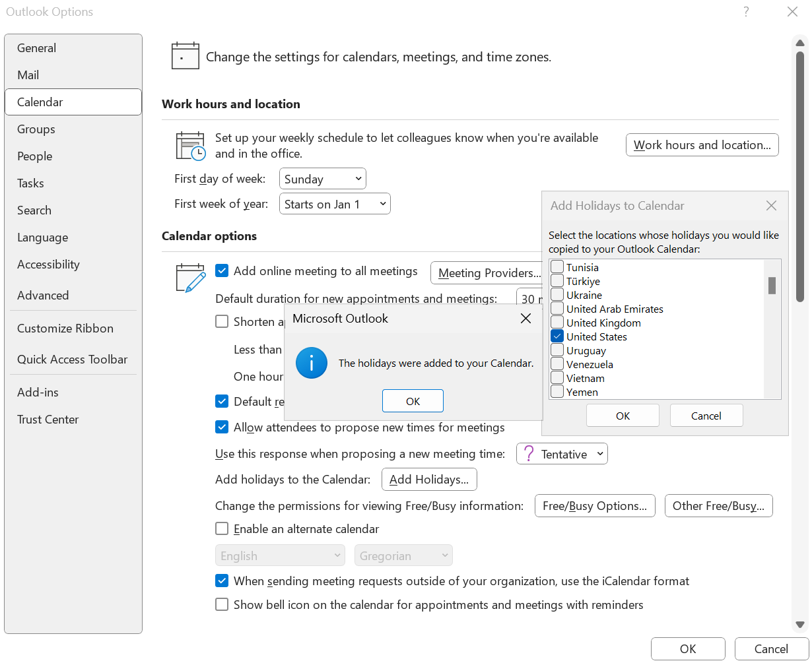Image resolution: width=812 pixels, height=663 pixels.
Task: Click Other Free/Busy button
Action: coord(718,506)
